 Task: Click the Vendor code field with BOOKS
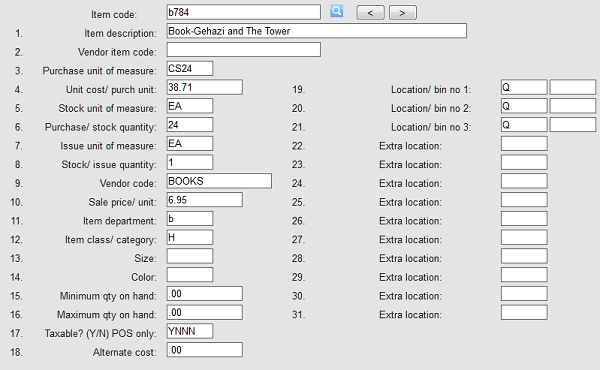pos(219,181)
